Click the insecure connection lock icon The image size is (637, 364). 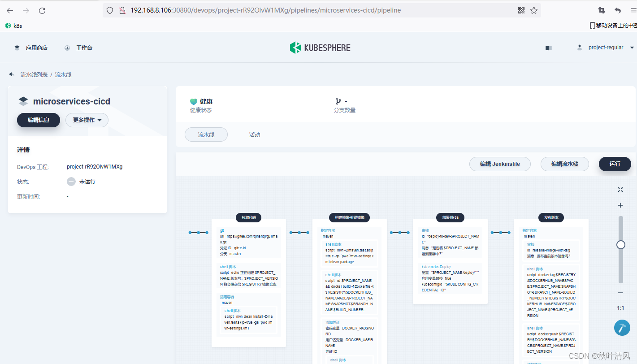121,10
